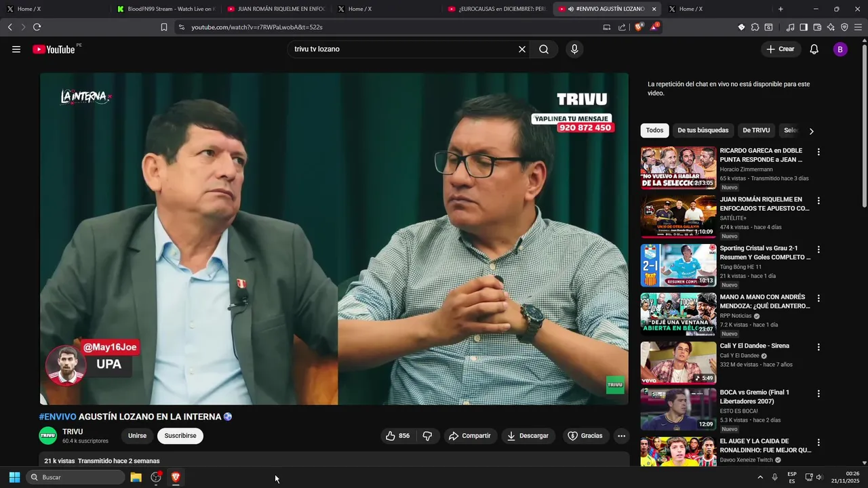Viewport: 868px width, 488px height.
Task: Open the Crear menu
Action: [x=781, y=49]
